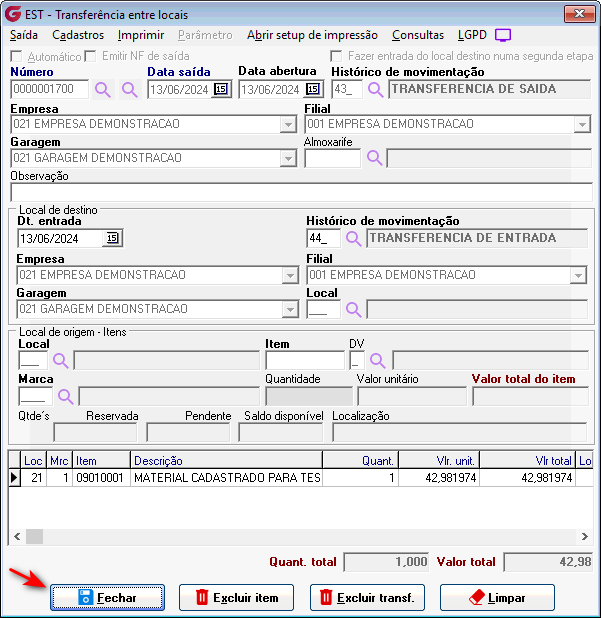
Task: Click Mrc column header
Action: (x=60, y=460)
